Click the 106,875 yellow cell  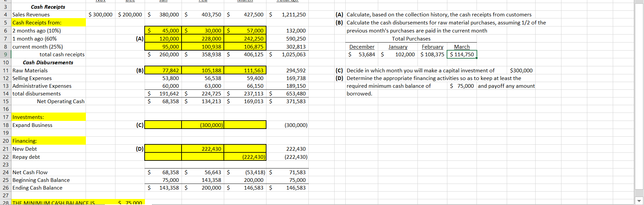(245, 47)
